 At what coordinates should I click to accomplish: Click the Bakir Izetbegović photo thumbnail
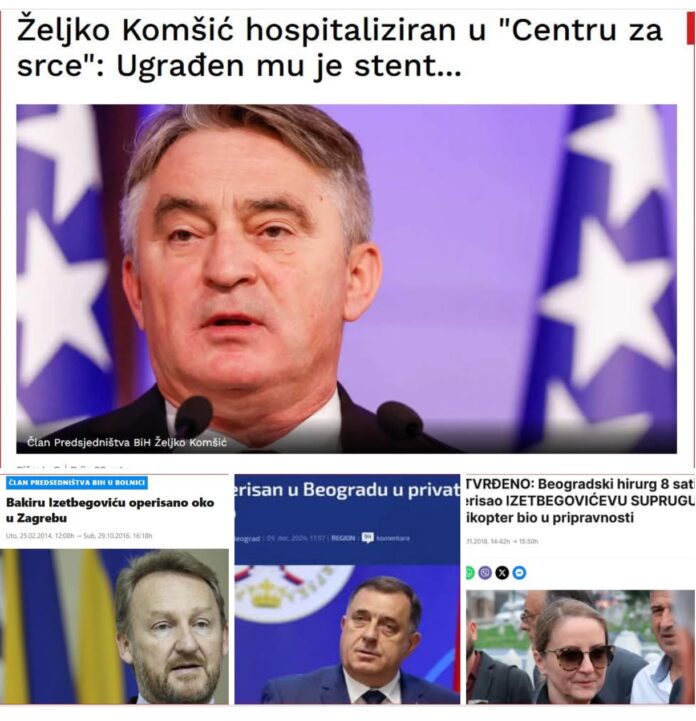point(114,626)
